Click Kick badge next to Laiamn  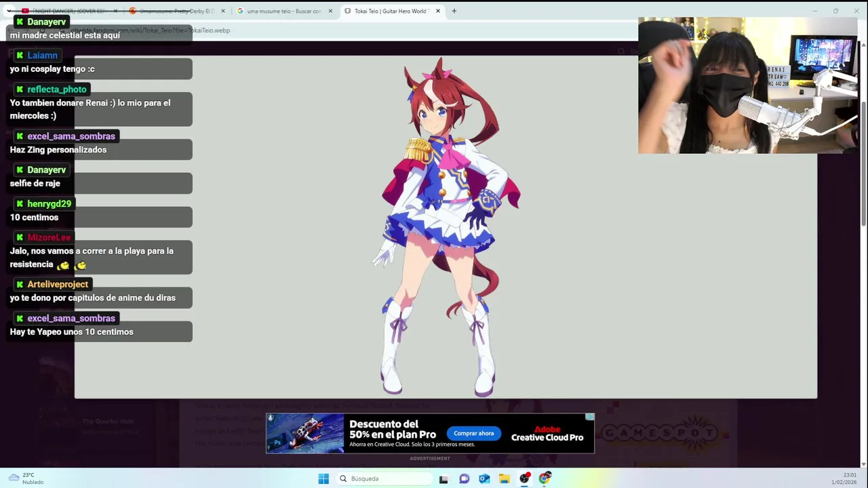(20, 56)
